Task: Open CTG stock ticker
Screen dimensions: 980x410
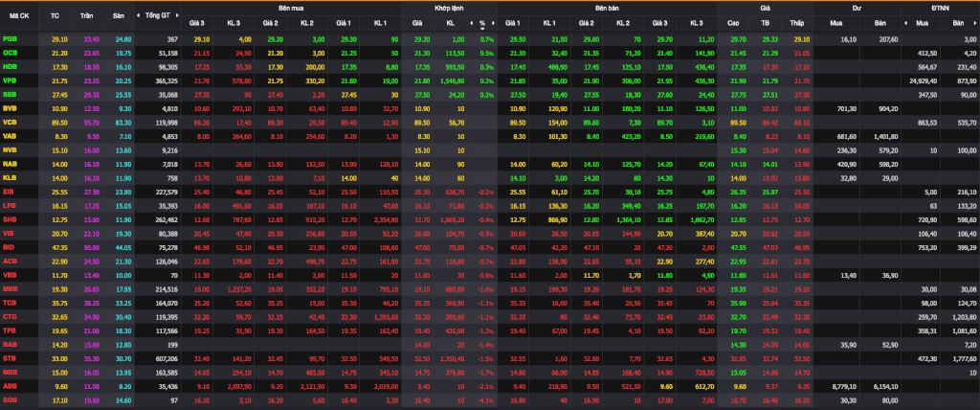Action: (x=10, y=317)
